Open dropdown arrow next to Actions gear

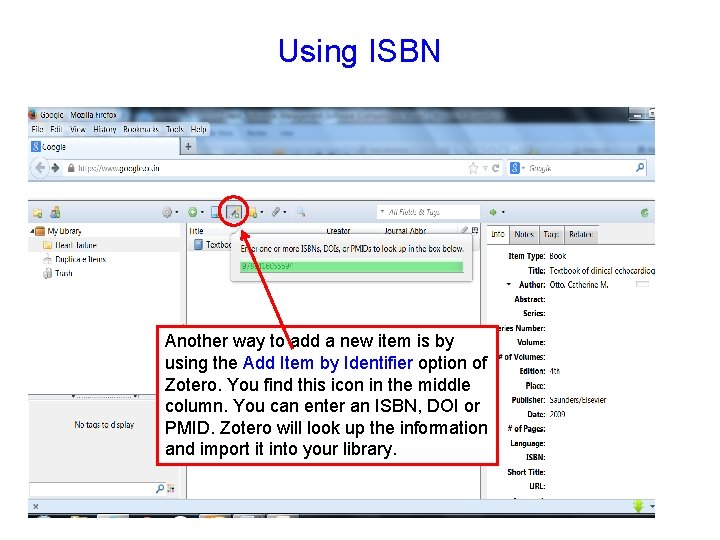click(x=177, y=212)
